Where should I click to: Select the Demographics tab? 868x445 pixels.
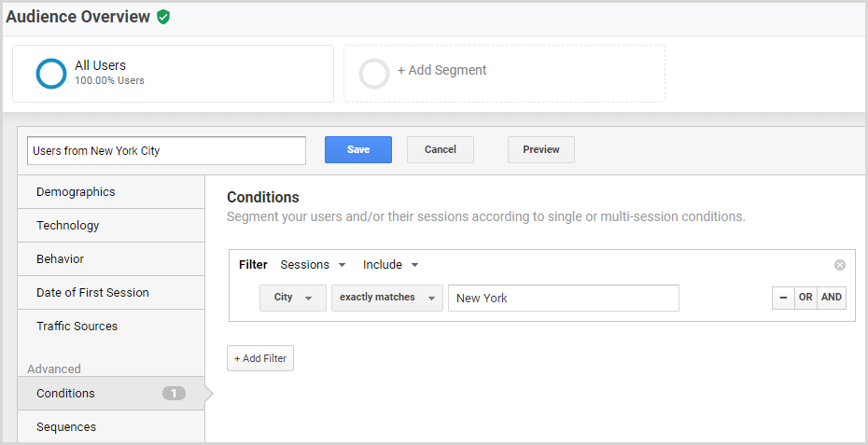click(x=111, y=192)
